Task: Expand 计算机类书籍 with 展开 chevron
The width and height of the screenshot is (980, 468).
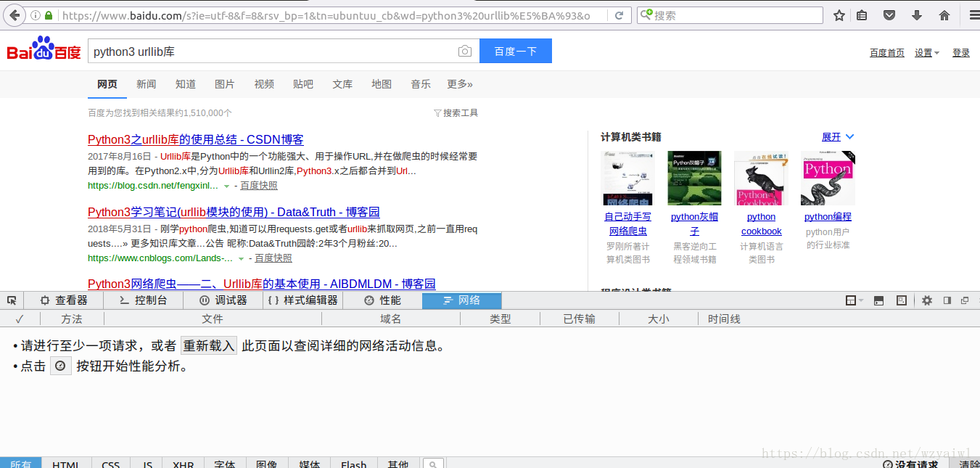Action: [x=838, y=137]
